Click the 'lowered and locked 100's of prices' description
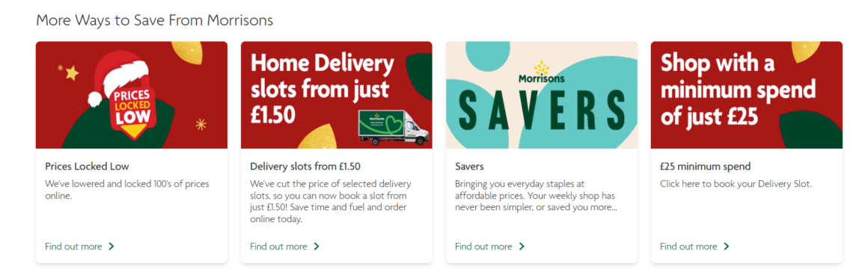 (126, 189)
